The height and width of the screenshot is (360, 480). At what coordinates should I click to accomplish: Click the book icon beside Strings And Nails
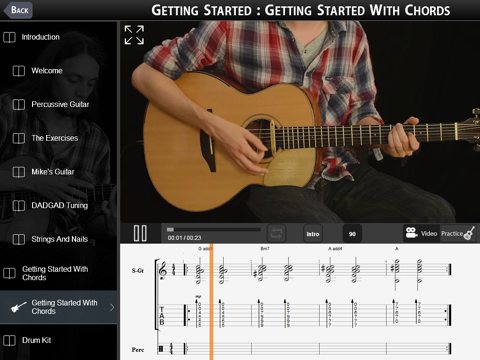click(19, 239)
